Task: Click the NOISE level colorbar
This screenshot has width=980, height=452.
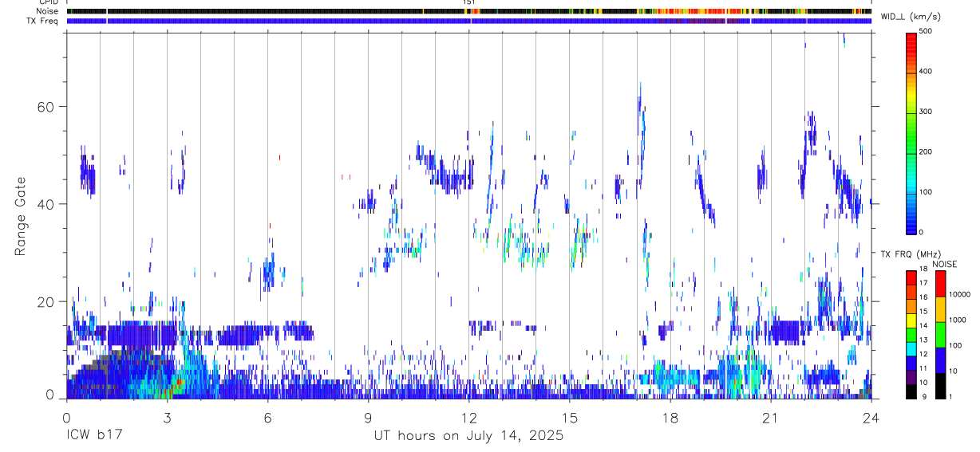Action: tap(940, 334)
